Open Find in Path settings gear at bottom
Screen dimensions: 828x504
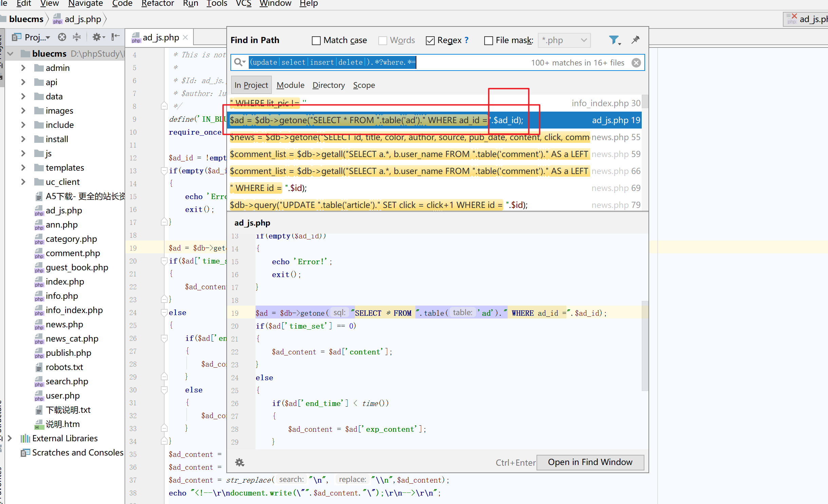pos(240,462)
